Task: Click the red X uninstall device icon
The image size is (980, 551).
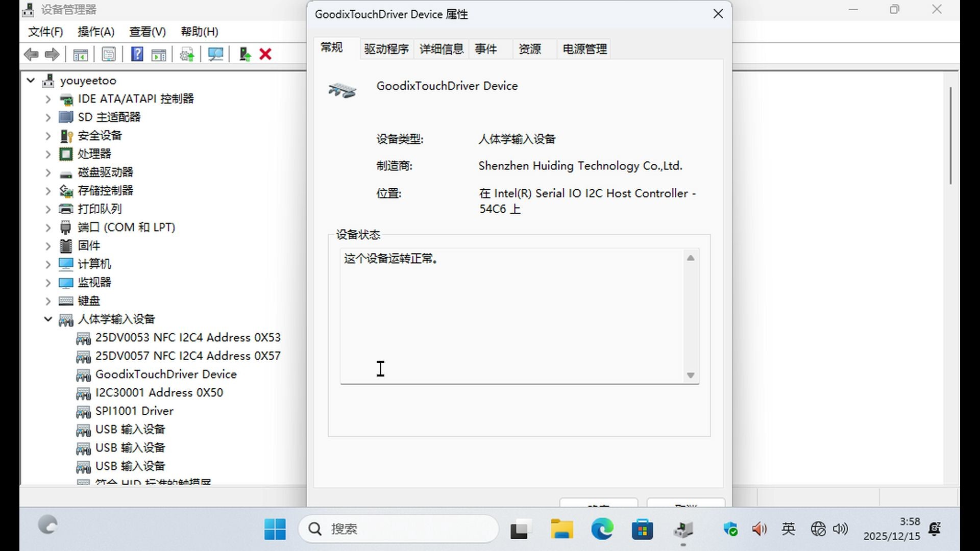Action: click(x=265, y=54)
